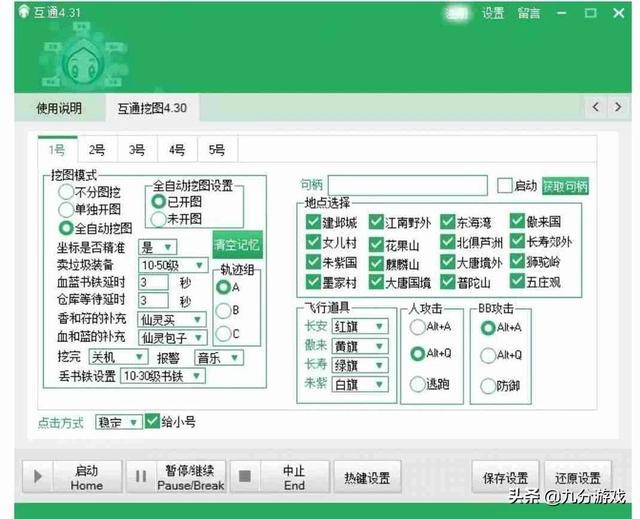
Task: Uncheck the 花果山 location
Action: tap(376, 244)
